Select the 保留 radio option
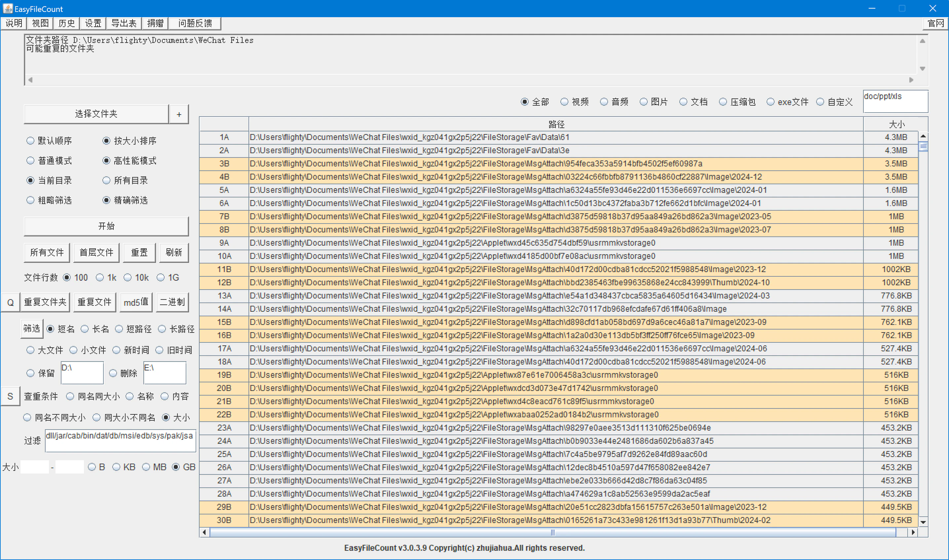Viewport: 949px width, 560px height. (41, 373)
